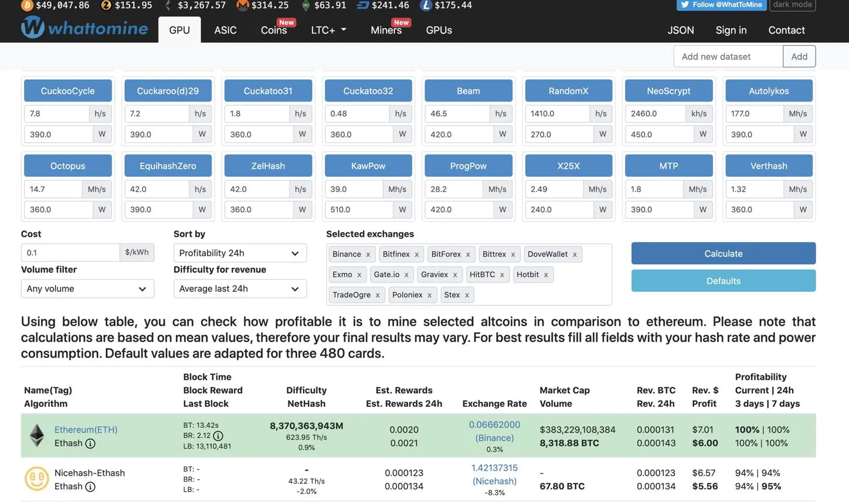Open the Coins page
This screenshot has height=504, width=849.
[x=274, y=30]
